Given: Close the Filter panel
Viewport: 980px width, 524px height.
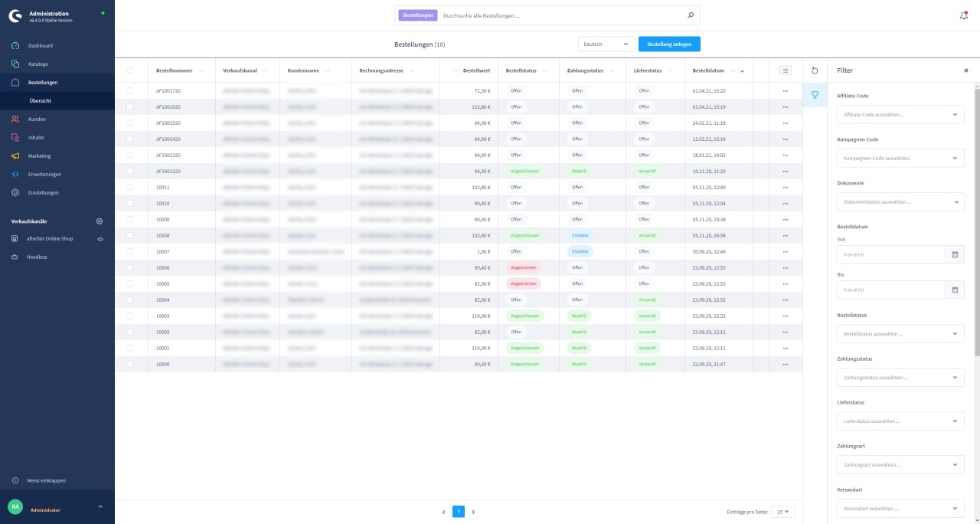Looking at the screenshot, I should tap(966, 70).
